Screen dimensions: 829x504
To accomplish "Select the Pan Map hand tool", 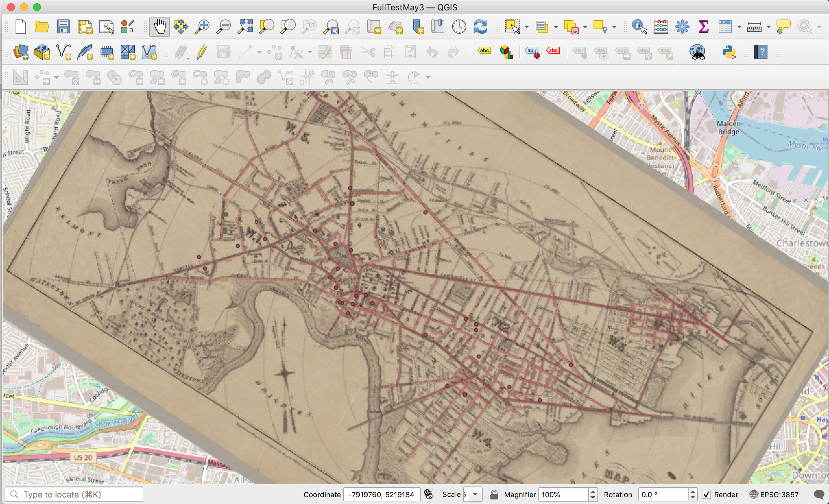I will pyautogui.click(x=160, y=27).
